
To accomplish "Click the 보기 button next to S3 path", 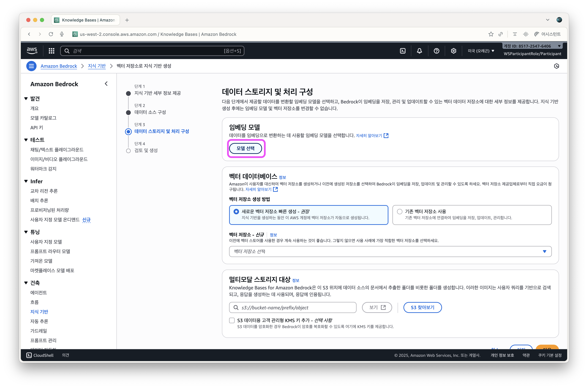I will coord(377,307).
